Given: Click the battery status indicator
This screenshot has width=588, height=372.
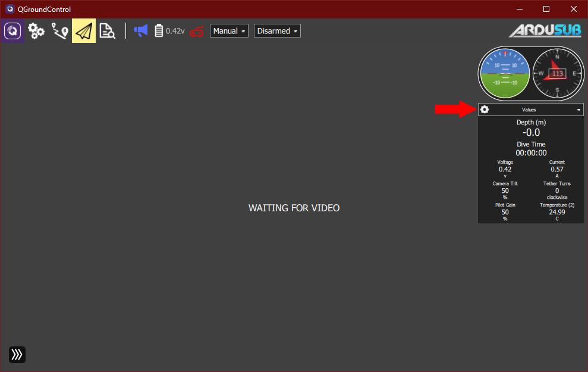Looking at the screenshot, I should coord(169,31).
